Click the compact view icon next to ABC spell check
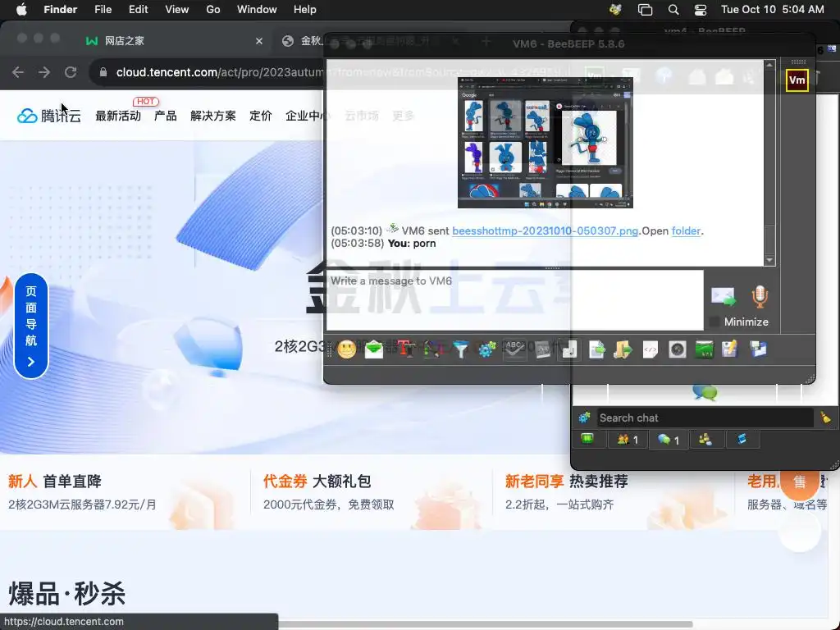 pyautogui.click(x=542, y=349)
